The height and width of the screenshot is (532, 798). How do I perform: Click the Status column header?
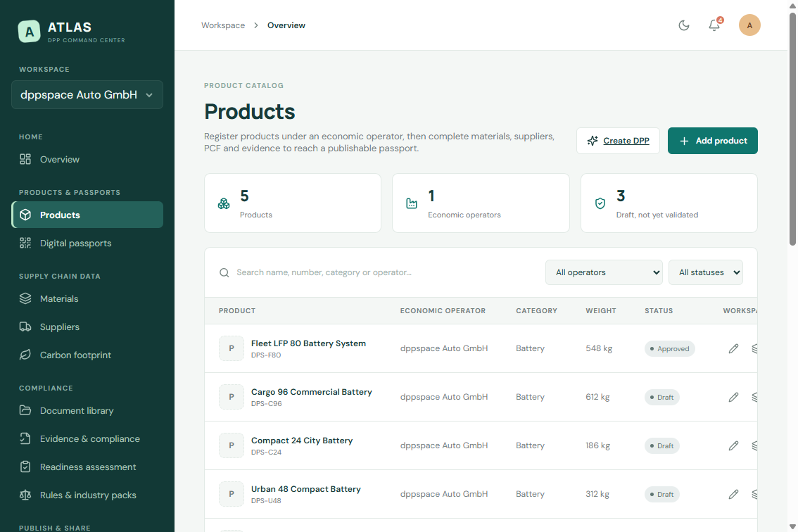click(x=659, y=310)
